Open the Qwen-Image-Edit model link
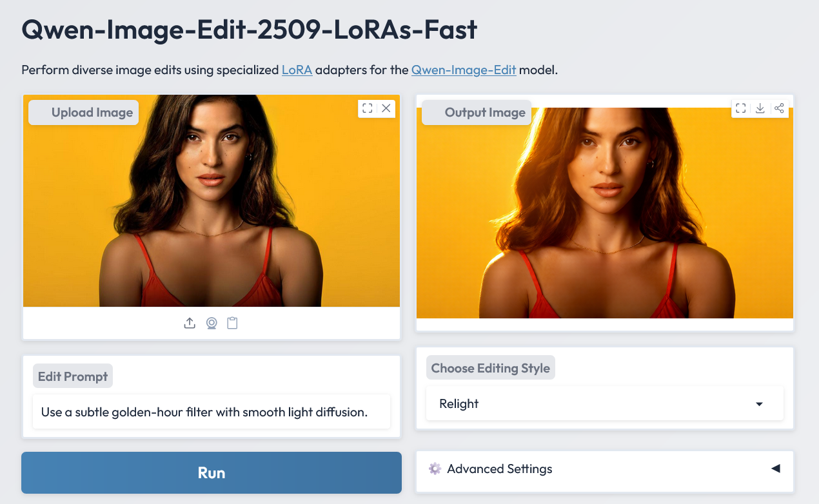 click(x=464, y=70)
